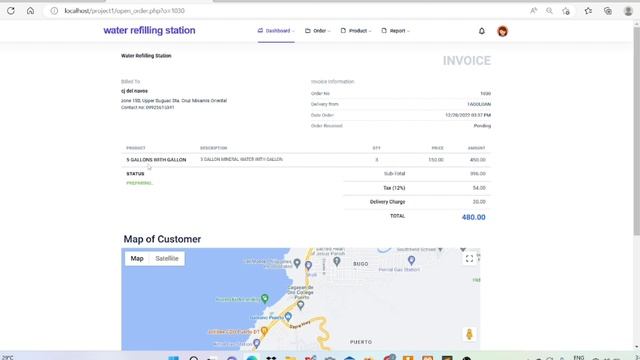Screen dimensions: 640x360
Task: Go to the browser home page icon
Action: (30, 11)
